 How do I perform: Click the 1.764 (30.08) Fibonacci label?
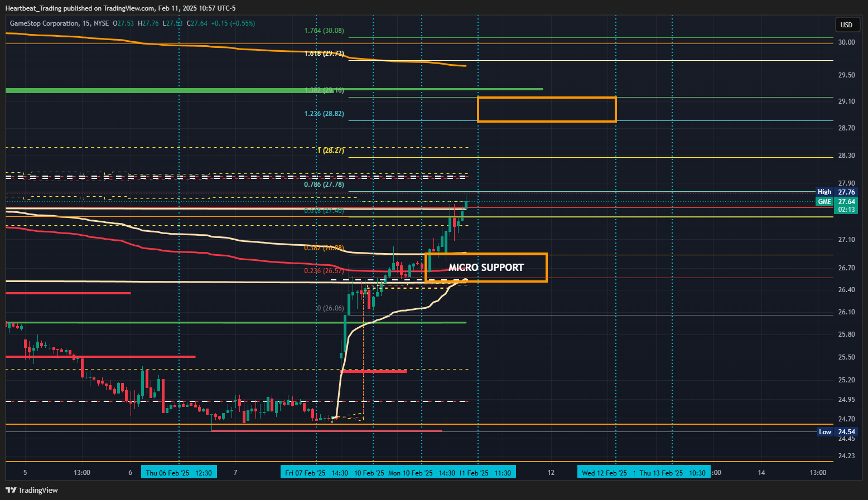324,31
